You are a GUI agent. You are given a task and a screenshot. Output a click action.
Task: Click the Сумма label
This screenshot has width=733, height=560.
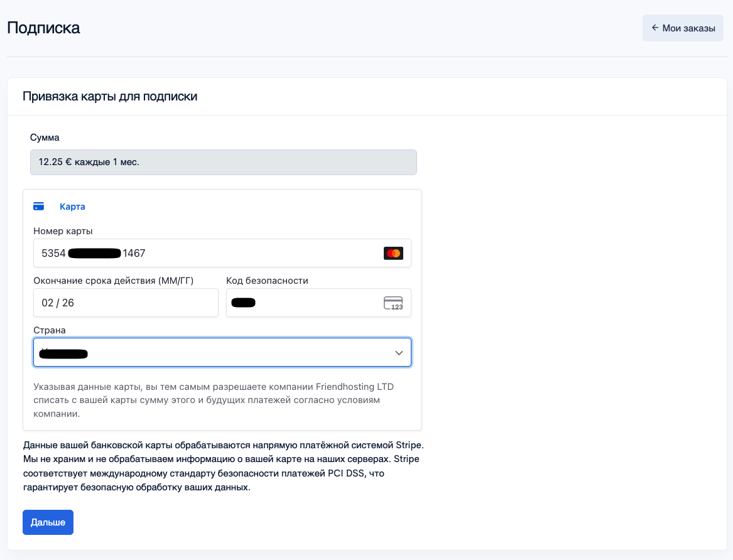pos(45,137)
